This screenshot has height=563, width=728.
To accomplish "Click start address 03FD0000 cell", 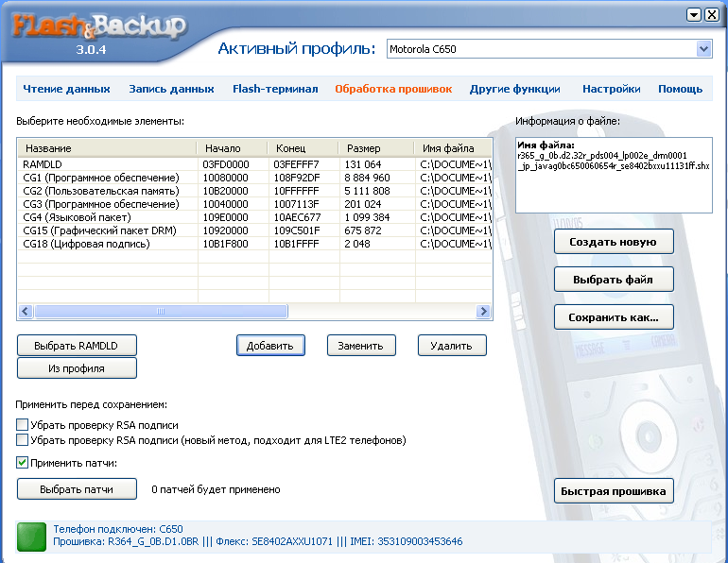I will pyautogui.click(x=226, y=164).
